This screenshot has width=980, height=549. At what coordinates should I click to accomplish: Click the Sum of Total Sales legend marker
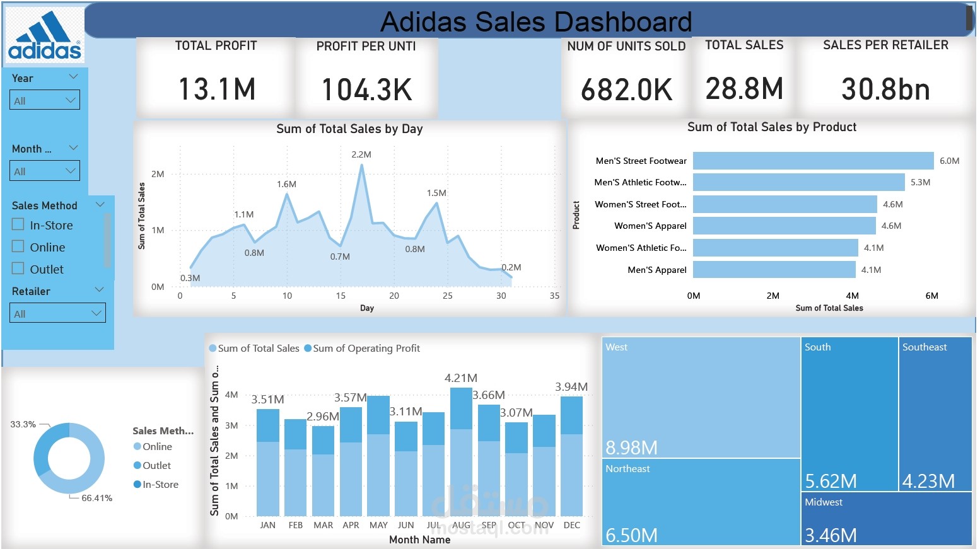[x=214, y=348]
